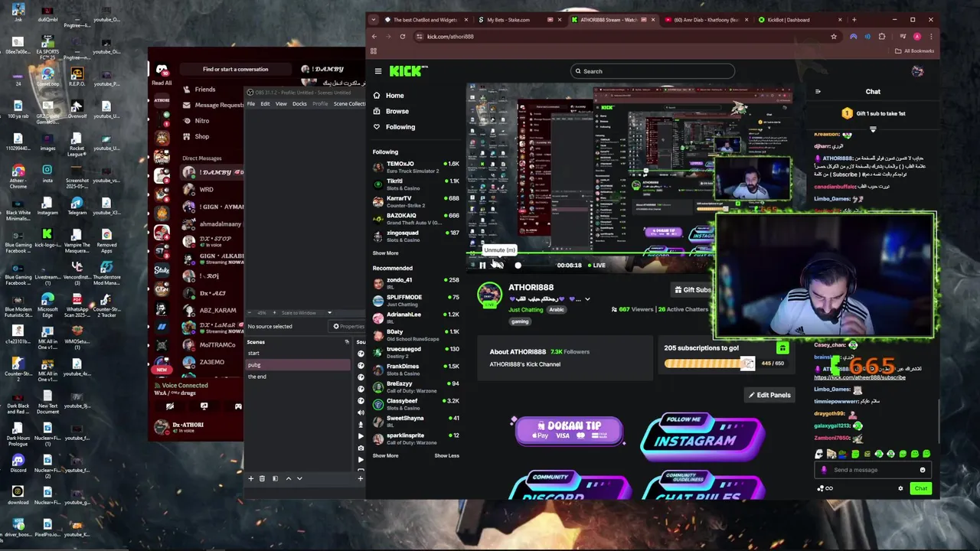
Task: Click the Edit Panels button
Action: [x=769, y=395]
